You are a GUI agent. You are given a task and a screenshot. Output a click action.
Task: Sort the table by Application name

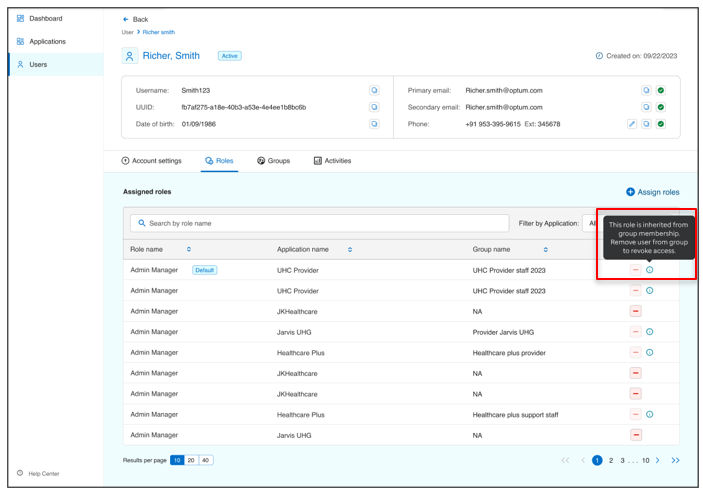350,250
